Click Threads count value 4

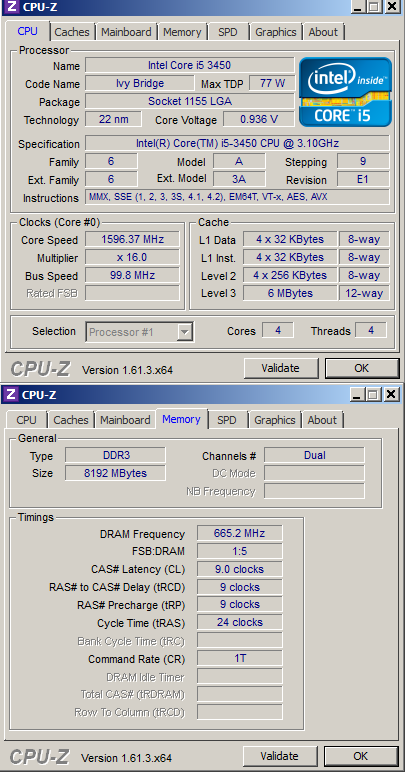point(371,330)
